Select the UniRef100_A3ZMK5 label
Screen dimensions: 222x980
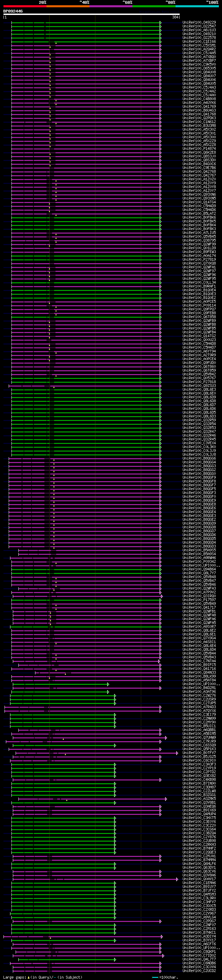199,799
